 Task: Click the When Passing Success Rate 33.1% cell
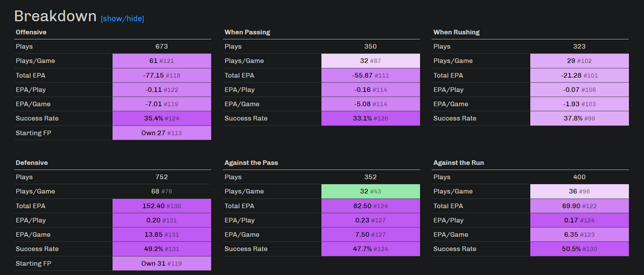coord(370,119)
